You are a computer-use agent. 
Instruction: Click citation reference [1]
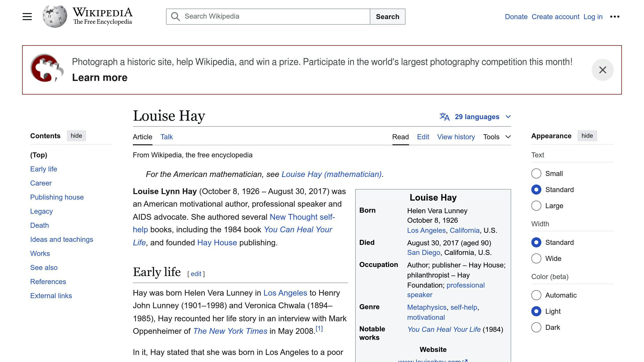(x=319, y=328)
